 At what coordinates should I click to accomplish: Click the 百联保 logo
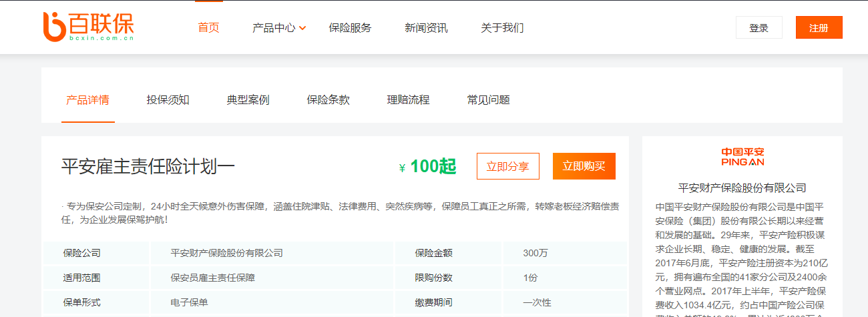click(x=88, y=27)
